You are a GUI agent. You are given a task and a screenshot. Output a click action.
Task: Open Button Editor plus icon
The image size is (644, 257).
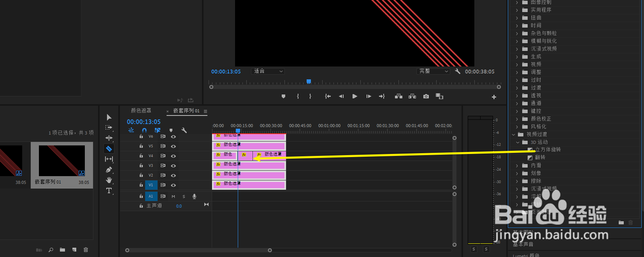pos(494,97)
